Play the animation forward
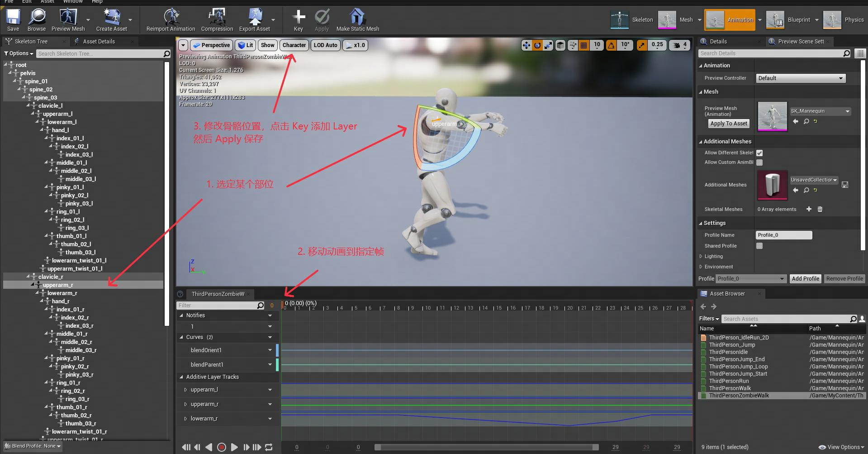The height and width of the screenshot is (454, 868). (234, 447)
